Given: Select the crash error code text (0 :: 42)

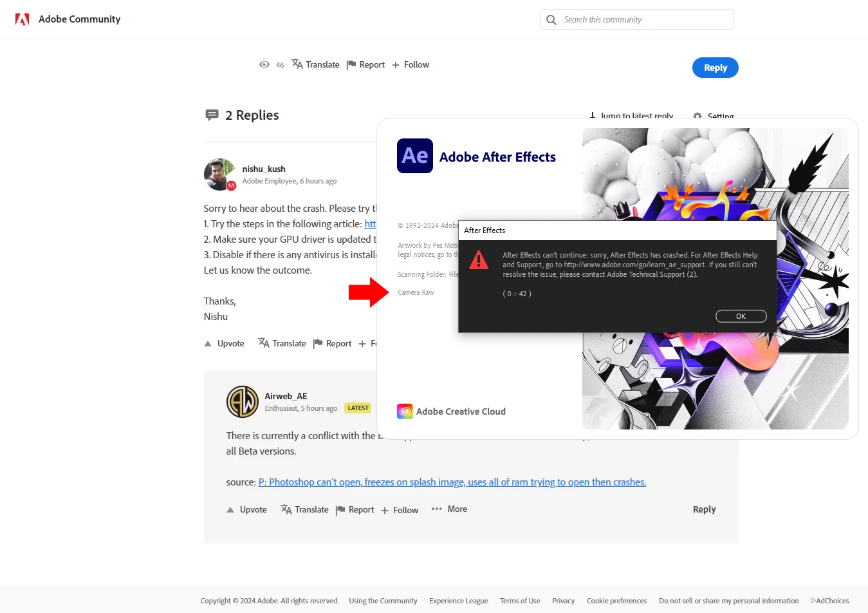Looking at the screenshot, I should pos(517,294).
